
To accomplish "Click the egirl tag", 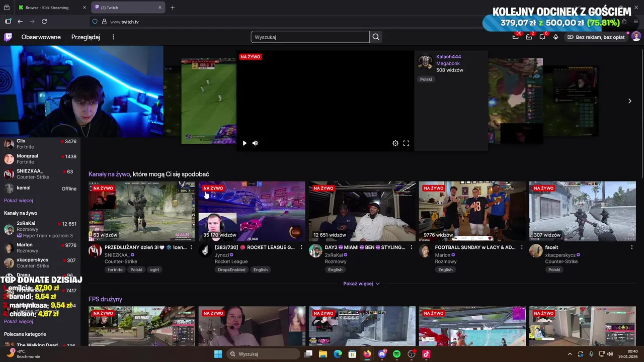I will click(x=154, y=269).
